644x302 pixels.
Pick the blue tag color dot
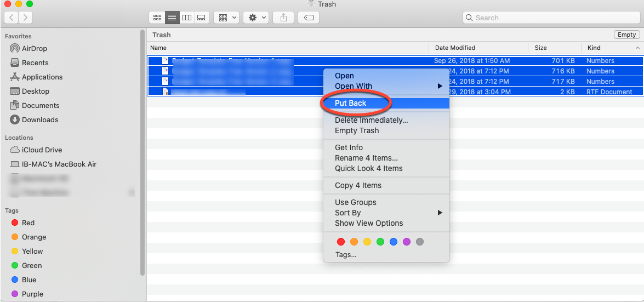pos(393,242)
